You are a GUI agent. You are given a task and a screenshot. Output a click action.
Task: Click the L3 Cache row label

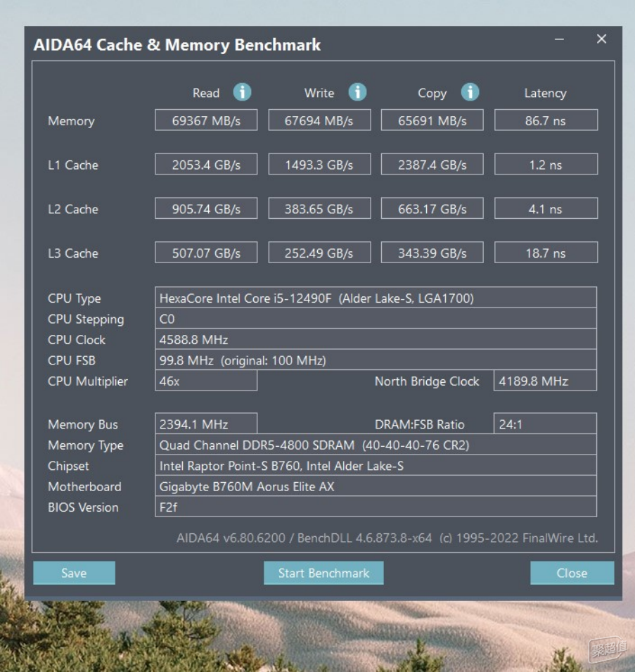coord(73,253)
